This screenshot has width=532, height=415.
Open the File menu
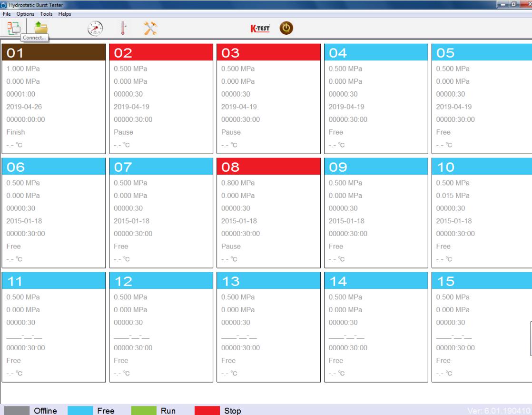pyautogui.click(x=7, y=14)
